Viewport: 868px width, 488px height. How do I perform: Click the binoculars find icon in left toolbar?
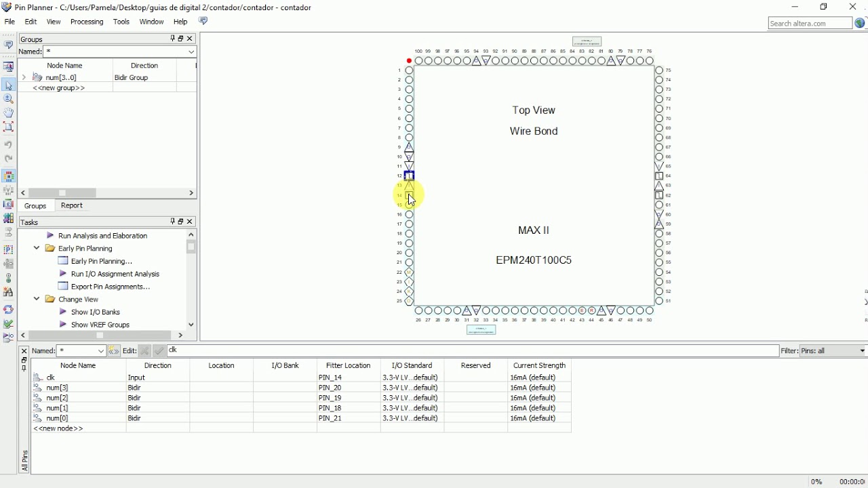pos(9,293)
